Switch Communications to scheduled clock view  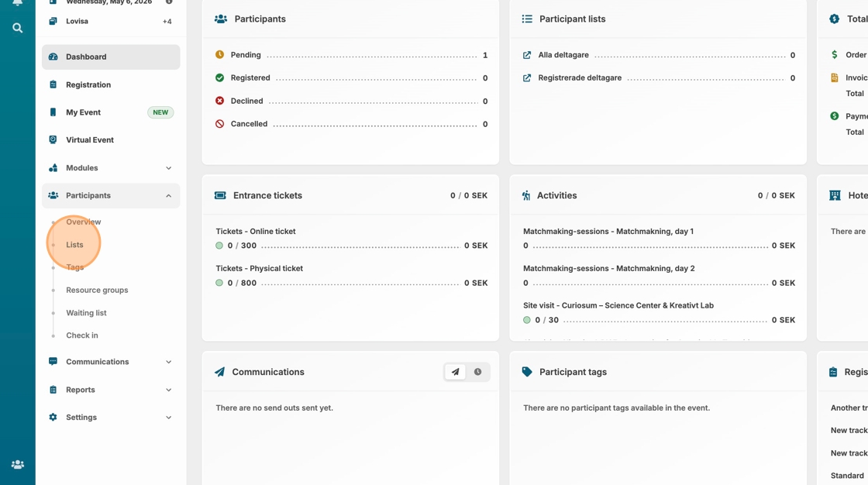click(477, 372)
